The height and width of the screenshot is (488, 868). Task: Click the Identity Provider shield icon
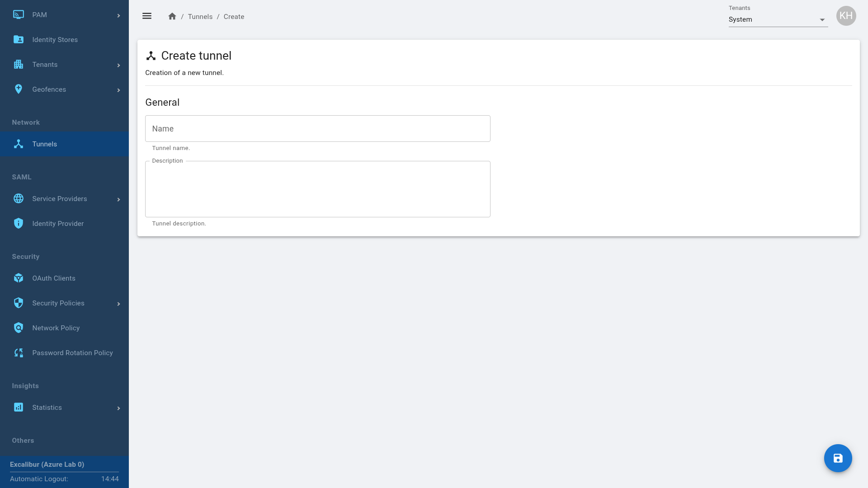point(19,224)
